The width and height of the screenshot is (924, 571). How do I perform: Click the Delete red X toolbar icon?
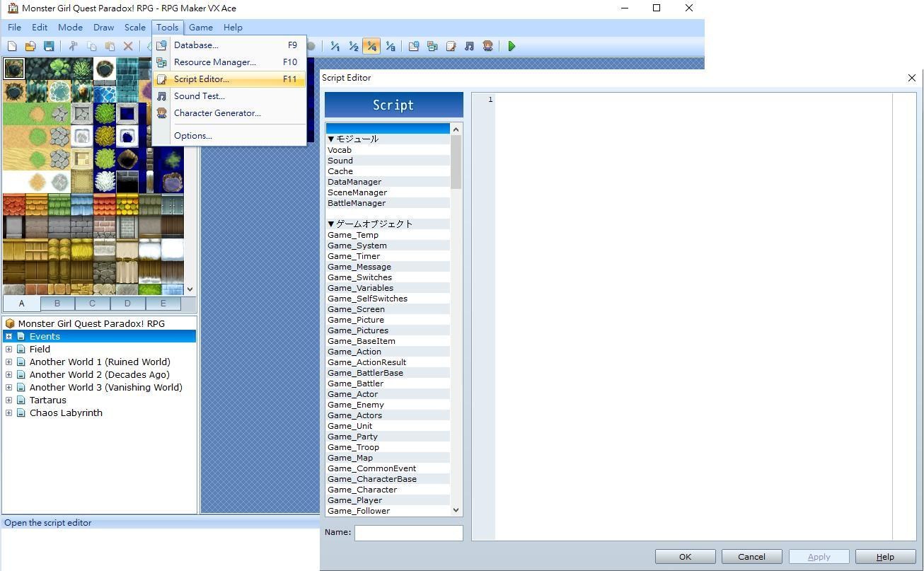pos(128,46)
